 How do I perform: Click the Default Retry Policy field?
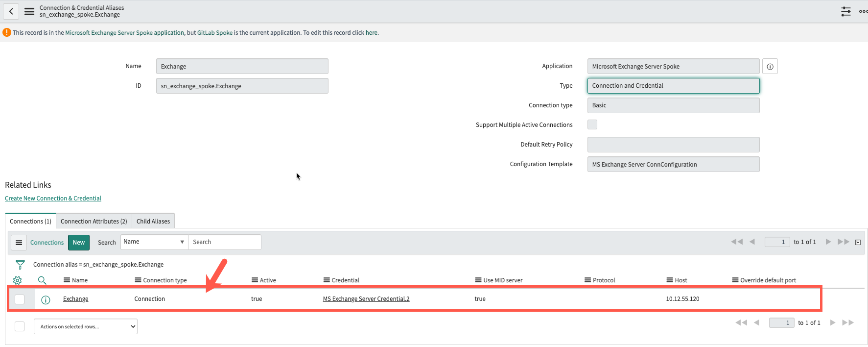point(673,145)
